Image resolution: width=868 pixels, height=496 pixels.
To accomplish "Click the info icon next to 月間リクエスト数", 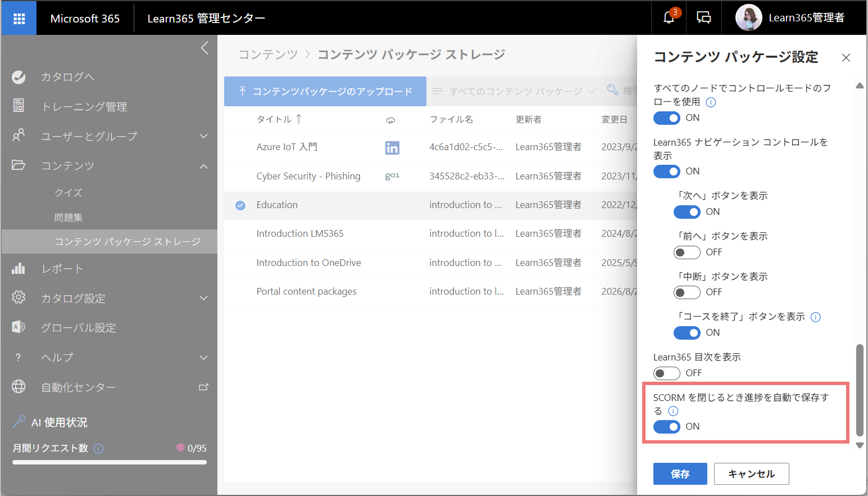I will [x=98, y=448].
